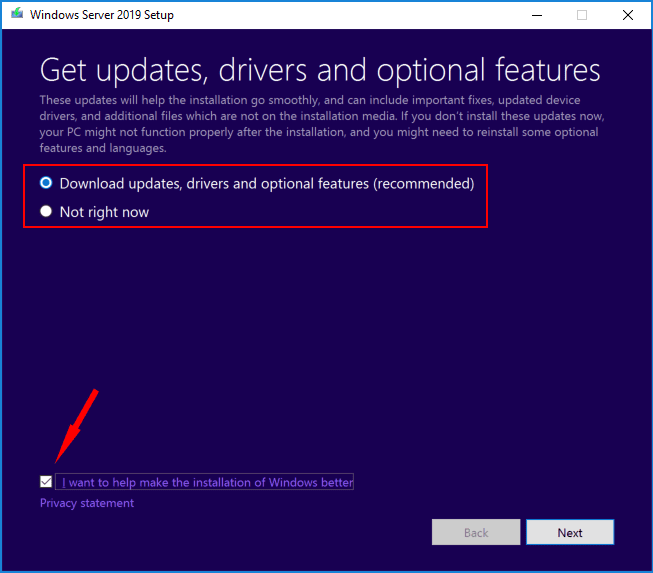
Task: Click the greyed-out maximize button
Action: point(582,15)
